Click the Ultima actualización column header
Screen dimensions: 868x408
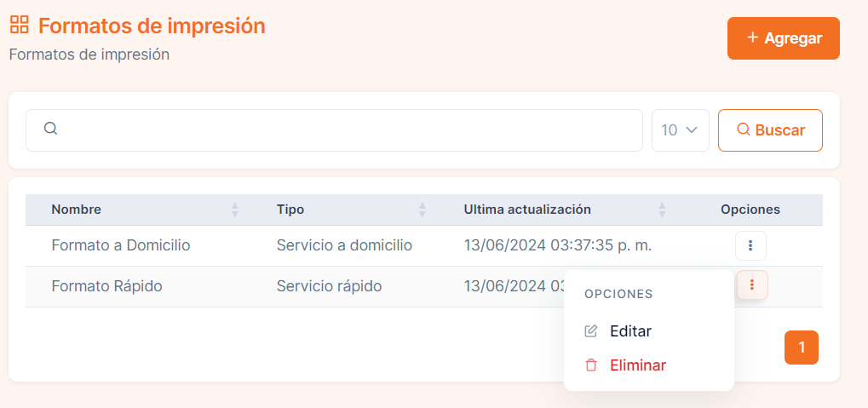click(x=527, y=210)
